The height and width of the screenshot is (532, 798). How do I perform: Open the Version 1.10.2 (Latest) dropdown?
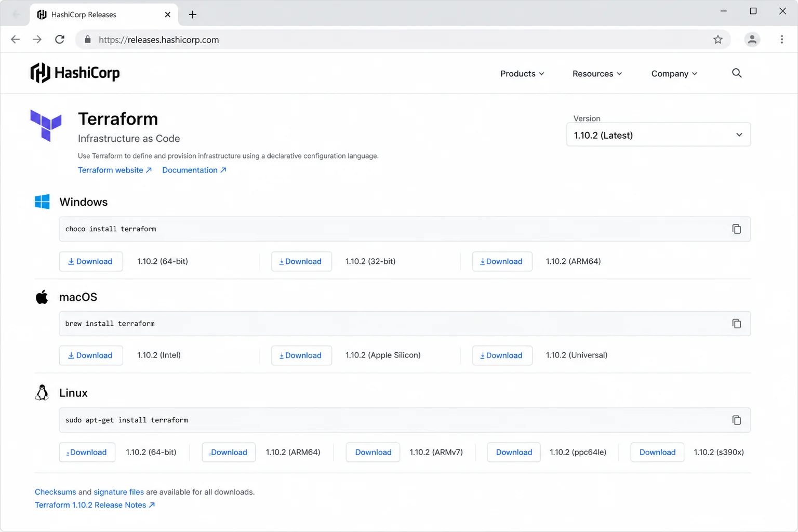pyautogui.click(x=658, y=135)
